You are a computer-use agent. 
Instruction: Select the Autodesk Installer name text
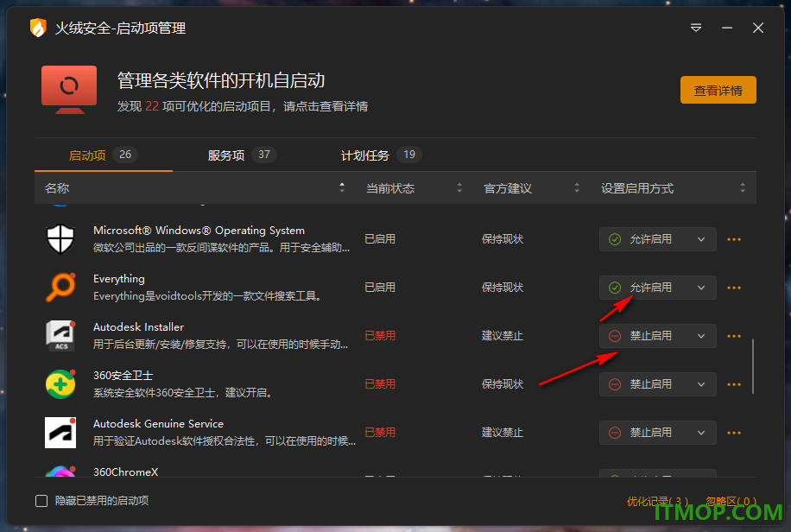pos(139,327)
